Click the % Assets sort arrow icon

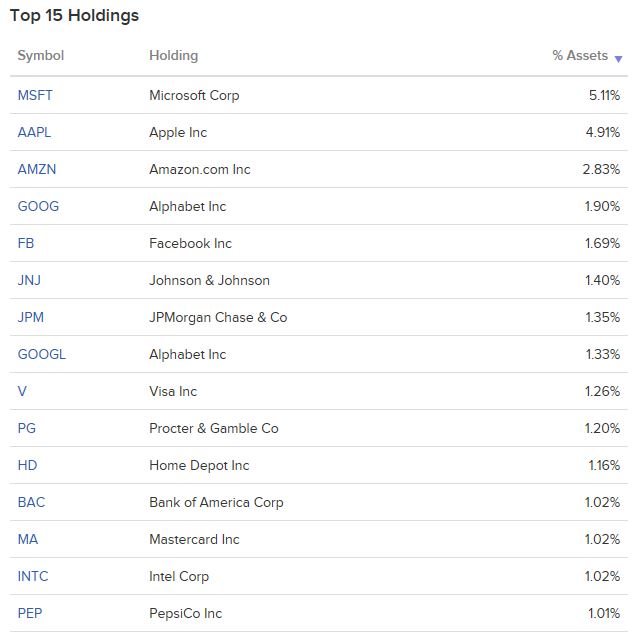click(618, 59)
